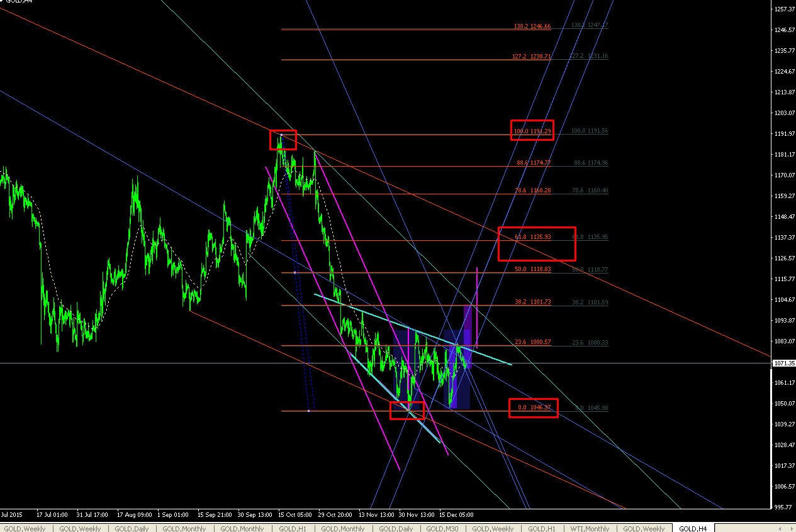This screenshot has height=532, width=796.
Task: Click time axis label 15 Sep 21:00
Action: click(214, 514)
